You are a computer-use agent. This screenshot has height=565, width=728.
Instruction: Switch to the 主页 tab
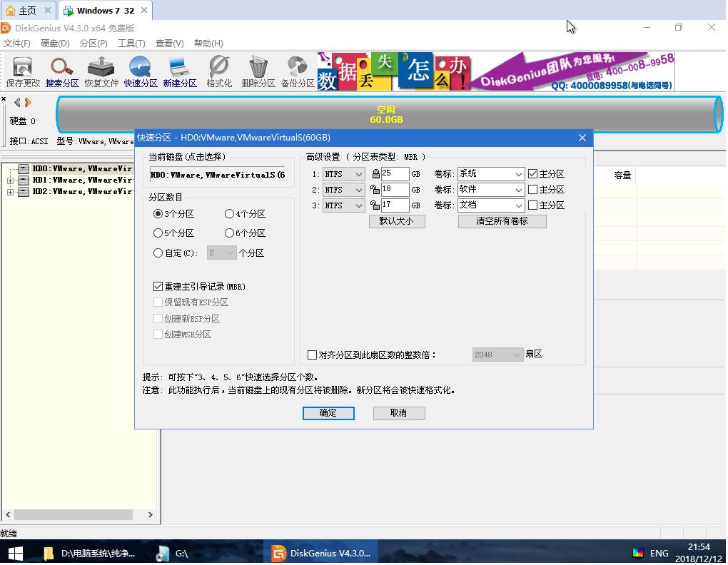pyautogui.click(x=27, y=10)
